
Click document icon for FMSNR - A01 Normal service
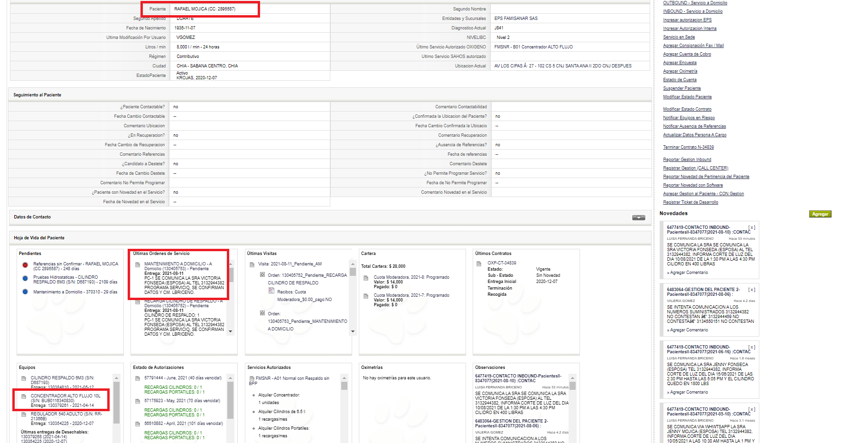click(252, 379)
